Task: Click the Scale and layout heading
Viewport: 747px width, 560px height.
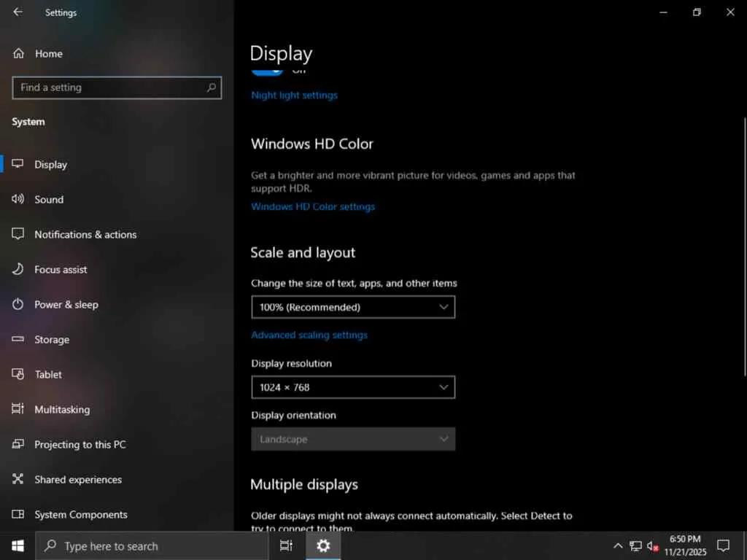Action: coord(303,252)
